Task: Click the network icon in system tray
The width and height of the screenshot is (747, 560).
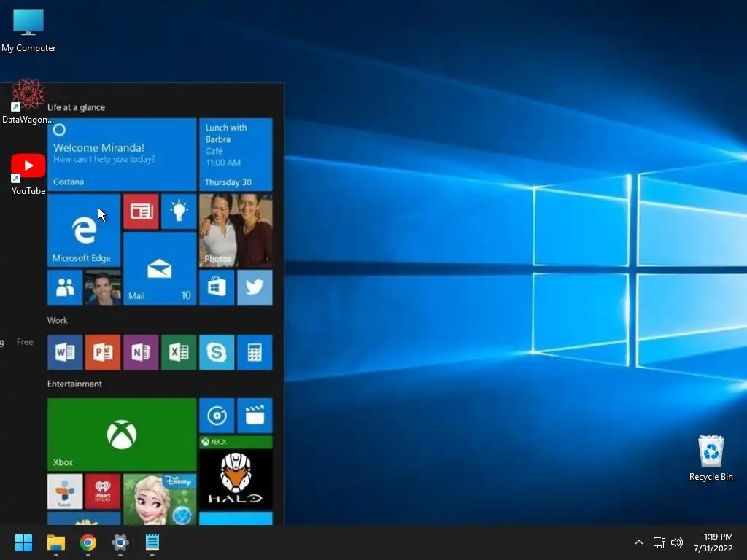Action: [x=659, y=542]
